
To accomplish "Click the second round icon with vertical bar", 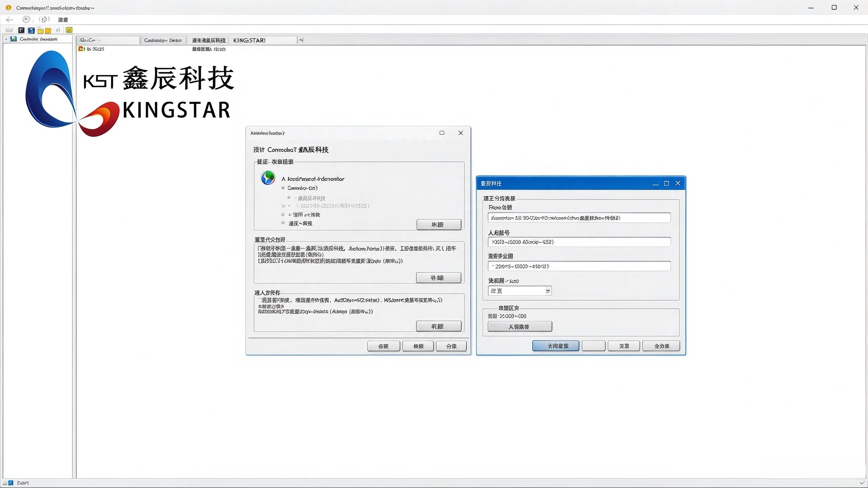I will pos(44,19).
